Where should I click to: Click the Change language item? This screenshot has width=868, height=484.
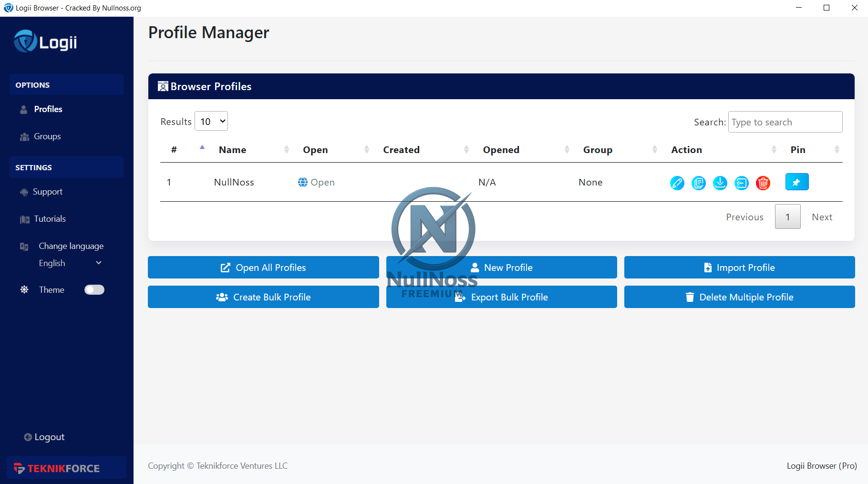pyautogui.click(x=71, y=246)
